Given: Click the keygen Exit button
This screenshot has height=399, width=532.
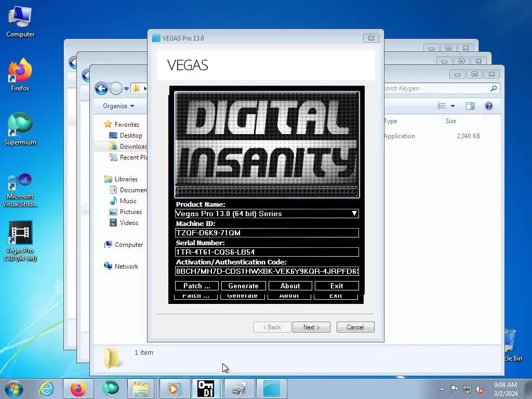Looking at the screenshot, I should click(x=337, y=286).
